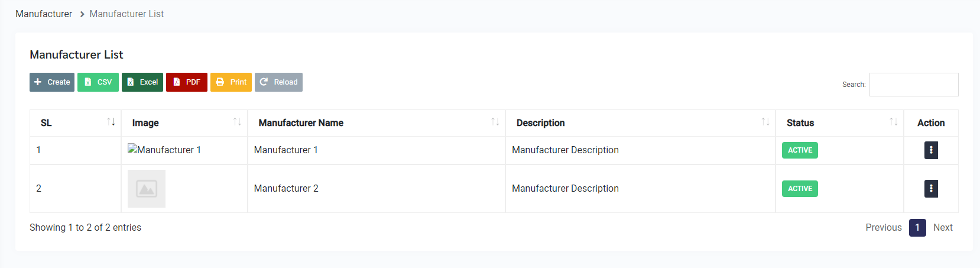980x268 pixels.
Task: Sort by Manufacturer Name sort icon
Action: (495, 122)
